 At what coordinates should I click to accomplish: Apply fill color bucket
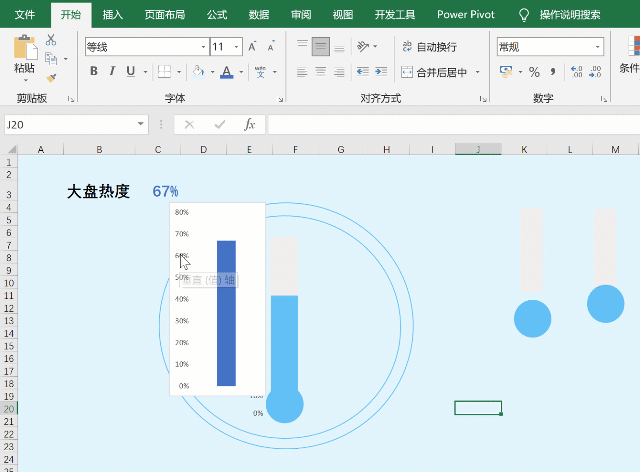point(198,71)
